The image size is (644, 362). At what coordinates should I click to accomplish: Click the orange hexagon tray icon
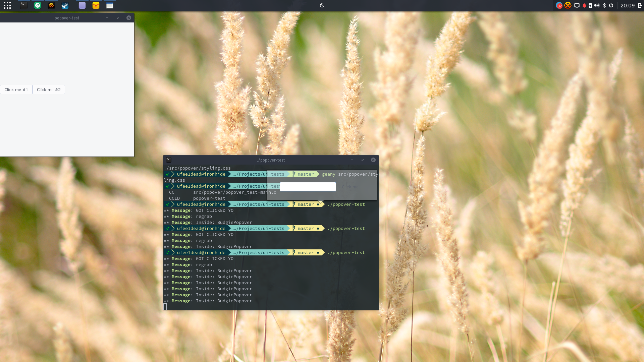tap(568, 5)
